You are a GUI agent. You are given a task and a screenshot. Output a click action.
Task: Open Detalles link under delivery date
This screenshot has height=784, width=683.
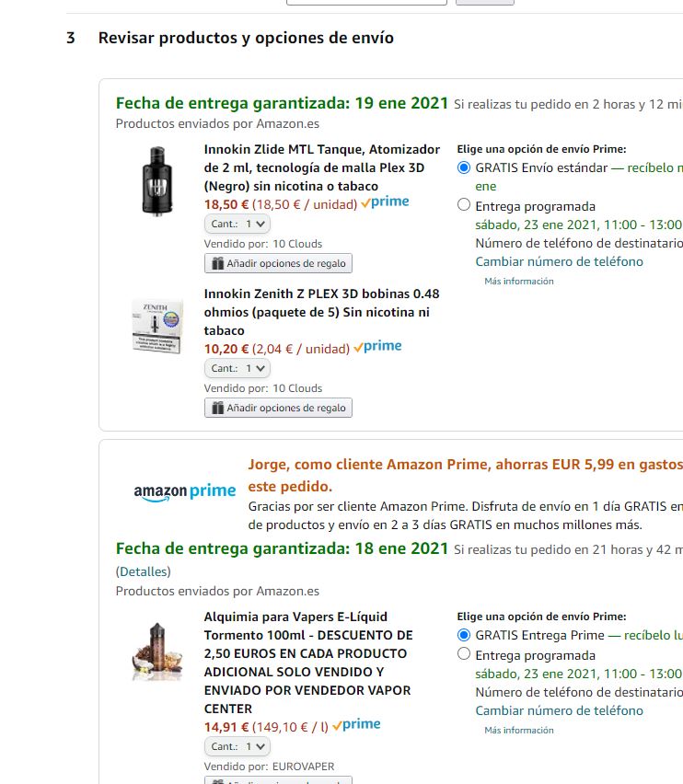[143, 571]
